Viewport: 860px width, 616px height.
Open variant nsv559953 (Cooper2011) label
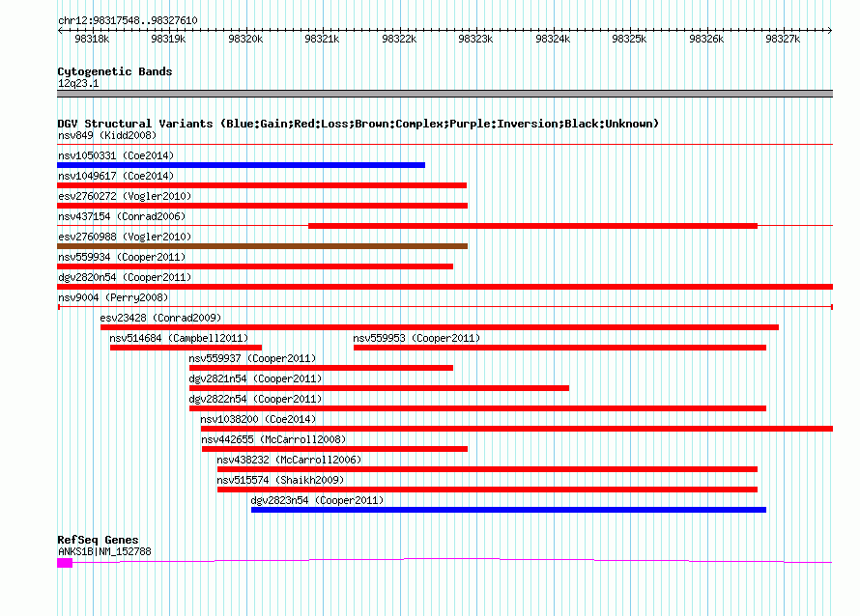point(416,338)
